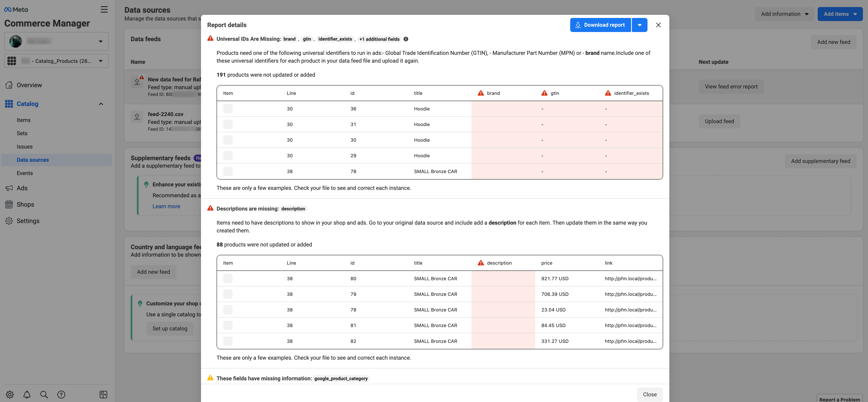Click the Close button at dialog bottom
Image resolution: width=868 pixels, height=402 pixels.
[650, 394]
